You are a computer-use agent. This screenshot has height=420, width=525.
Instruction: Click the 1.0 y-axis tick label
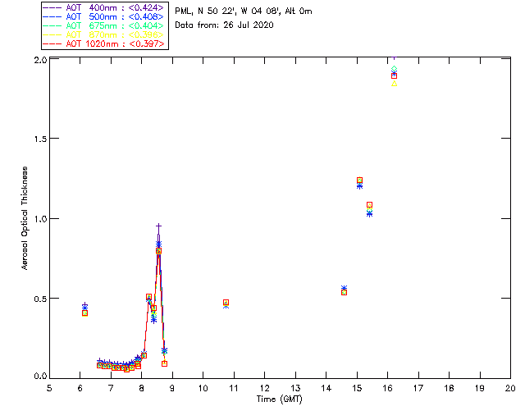[40, 218]
